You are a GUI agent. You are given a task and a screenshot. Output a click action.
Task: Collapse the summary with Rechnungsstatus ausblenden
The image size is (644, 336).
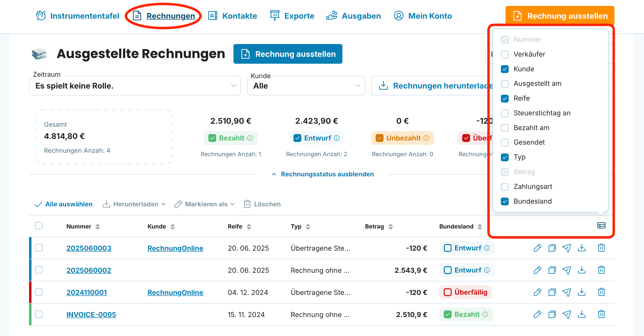pyautogui.click(x=323, y=174)
